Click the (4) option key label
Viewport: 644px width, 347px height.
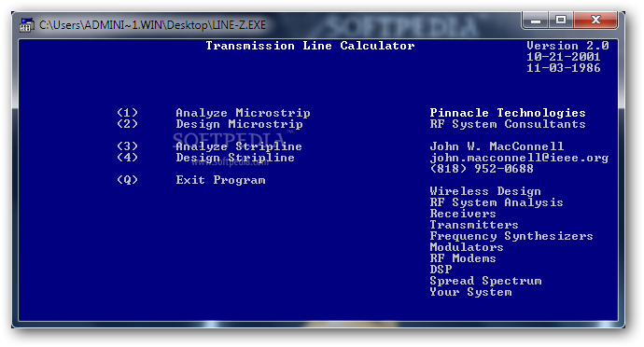coord(127,158)
